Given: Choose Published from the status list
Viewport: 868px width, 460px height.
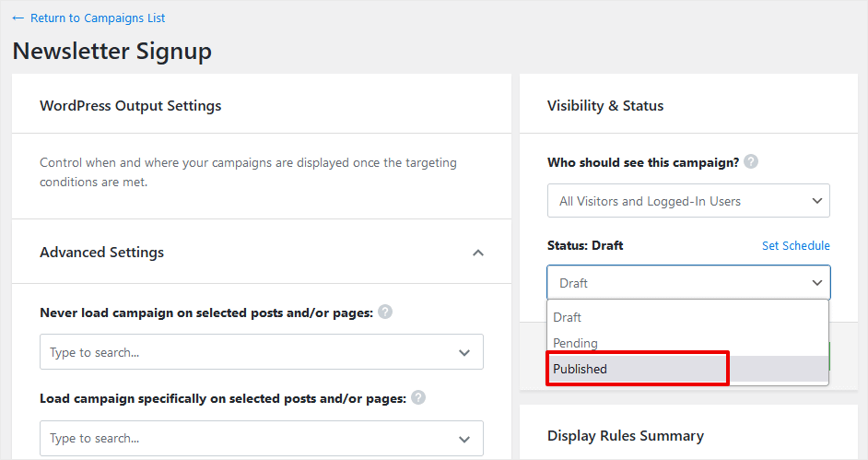Looking at the screenshot, I should point(581,369).
